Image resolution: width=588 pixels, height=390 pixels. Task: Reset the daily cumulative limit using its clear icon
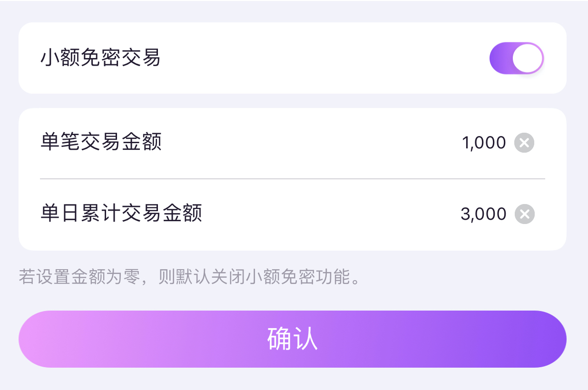[x=524, y=214]
